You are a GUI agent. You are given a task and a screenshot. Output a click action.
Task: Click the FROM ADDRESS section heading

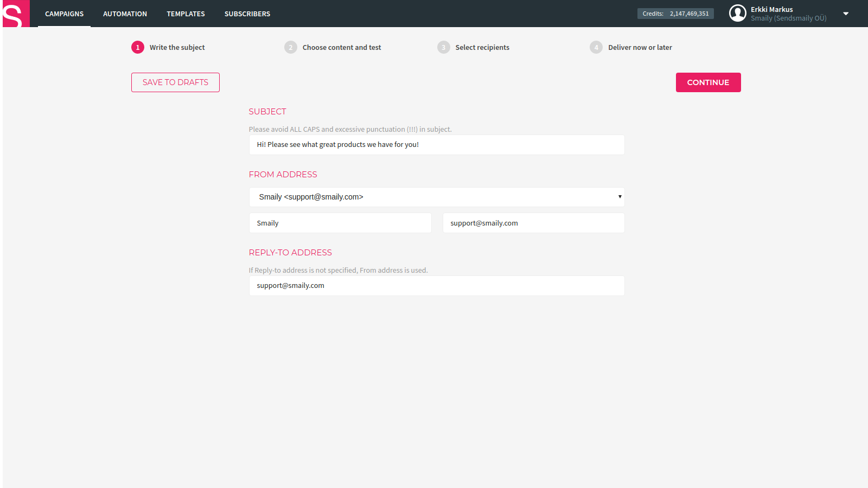click(283, 175)
